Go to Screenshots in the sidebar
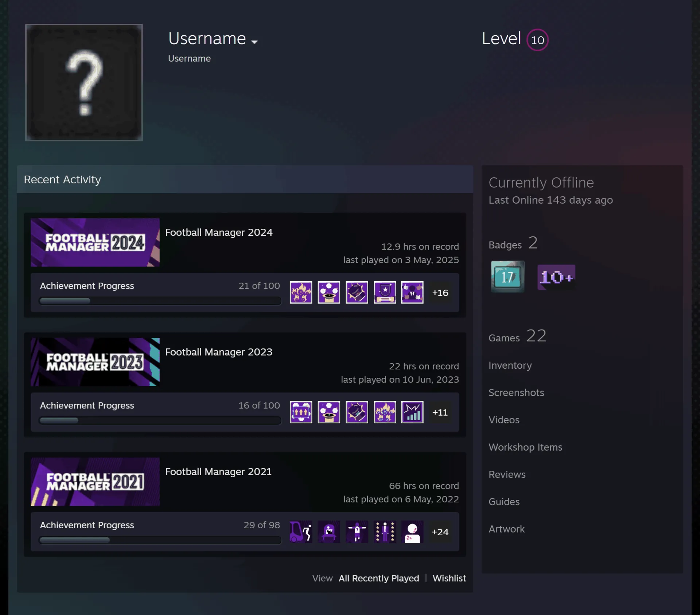Image resolution: width=700 pixels, height=615 pixels. click(516, 392)
